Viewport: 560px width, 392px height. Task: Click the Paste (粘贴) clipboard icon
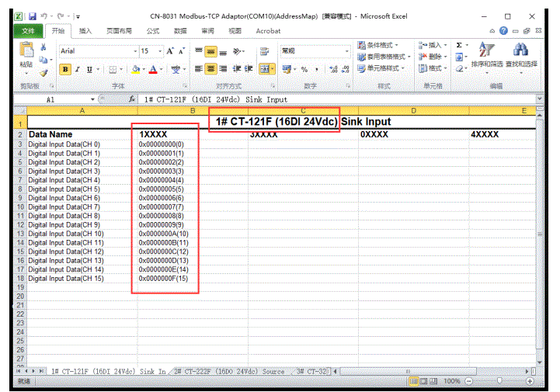click(x=26, y=50)
